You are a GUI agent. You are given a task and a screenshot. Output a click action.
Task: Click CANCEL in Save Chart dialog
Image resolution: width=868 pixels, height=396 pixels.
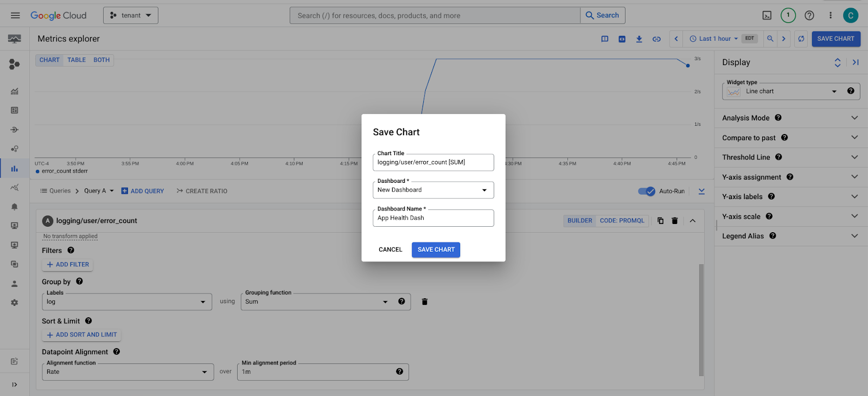[391, 250]
